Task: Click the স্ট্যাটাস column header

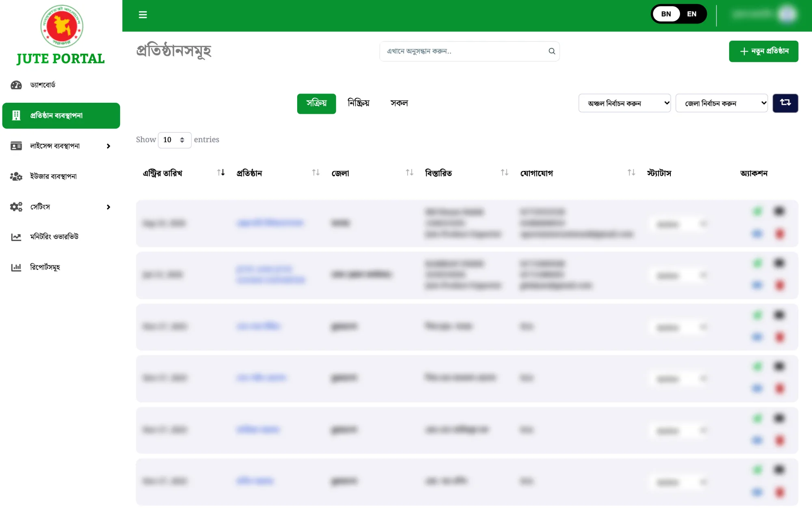Action: pyautogui.click(x=659, y=173)
